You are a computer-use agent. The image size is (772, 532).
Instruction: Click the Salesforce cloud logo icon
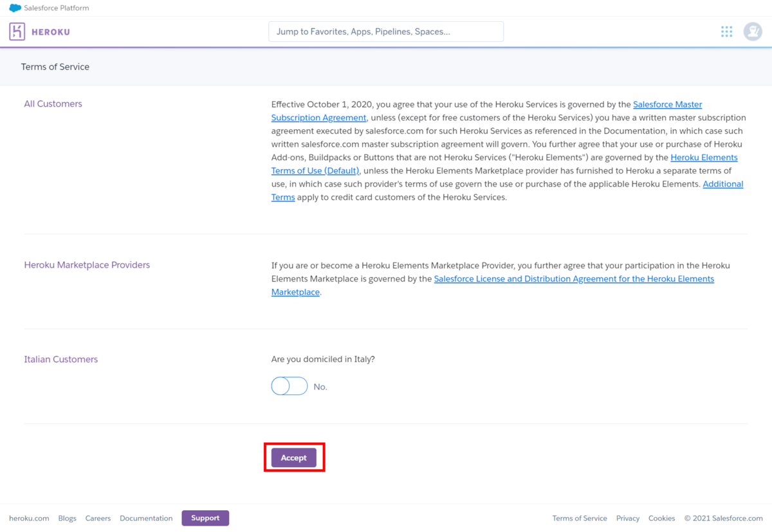pos(15,8)
